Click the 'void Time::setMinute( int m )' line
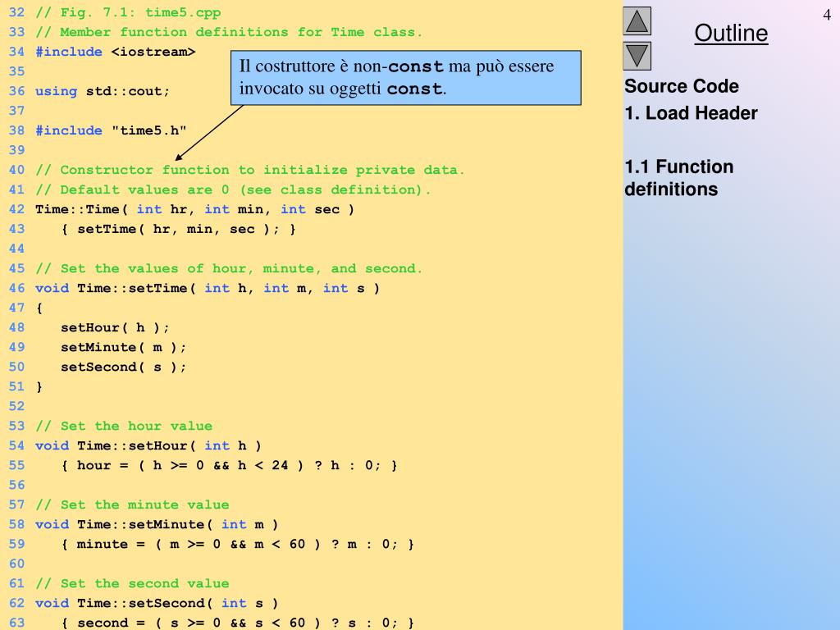 click(157, 524)
